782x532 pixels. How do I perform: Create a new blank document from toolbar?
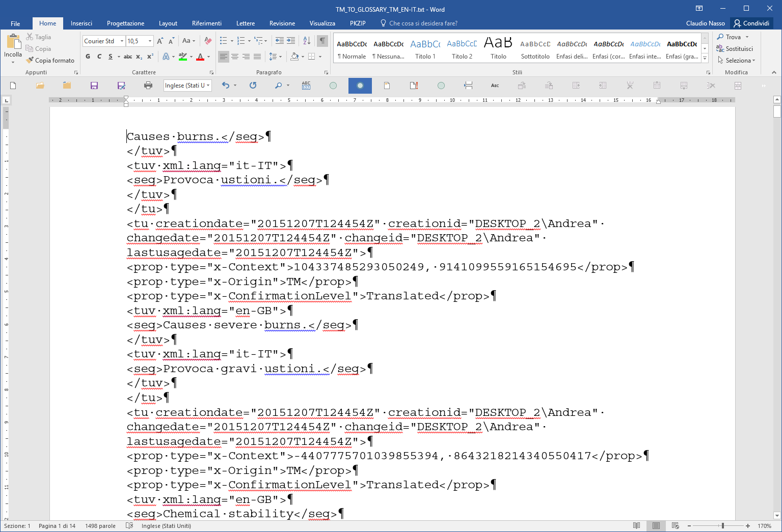point(13,86)
